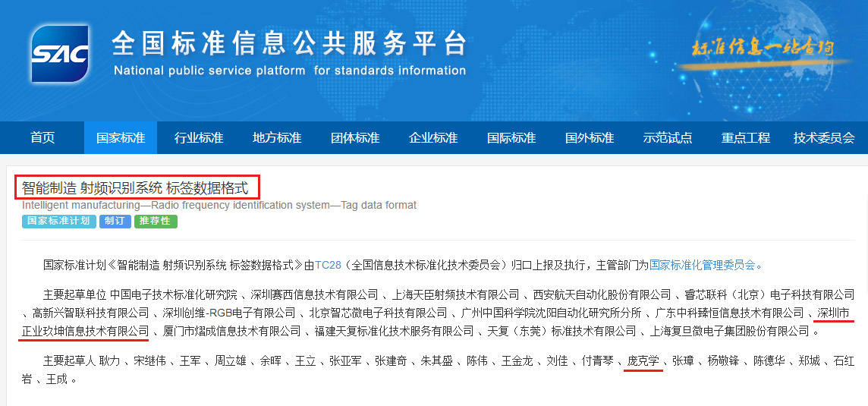Click the 全国标准信息公共服务平台 site title
The width and height of the screenshot is (868, 406).
pyautogui.click(x=289, y=44)
